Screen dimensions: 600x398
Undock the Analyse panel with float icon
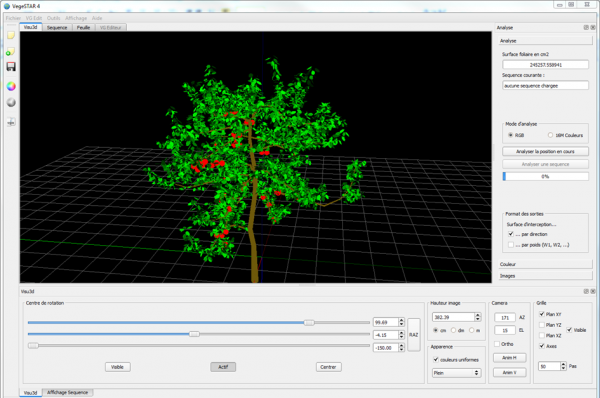click(586, 28)
